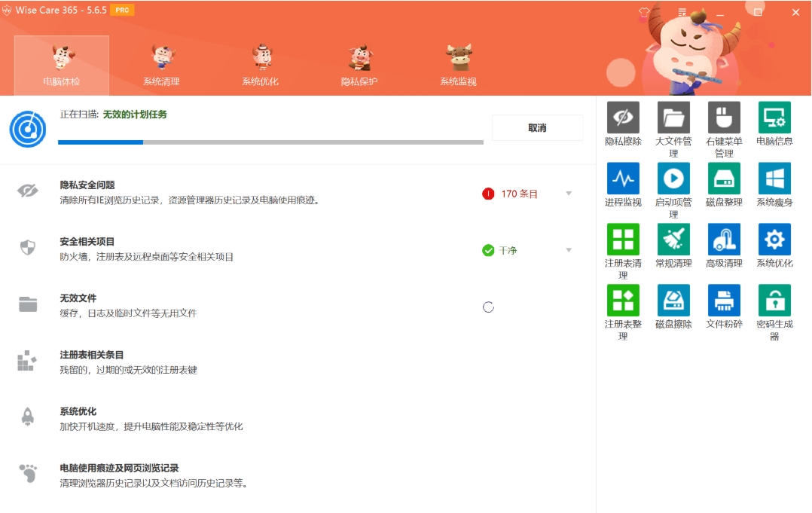Screen dimensions: 812x513
Task: Launch the 大文件管理 big file manager
Action: coord(673,118)
